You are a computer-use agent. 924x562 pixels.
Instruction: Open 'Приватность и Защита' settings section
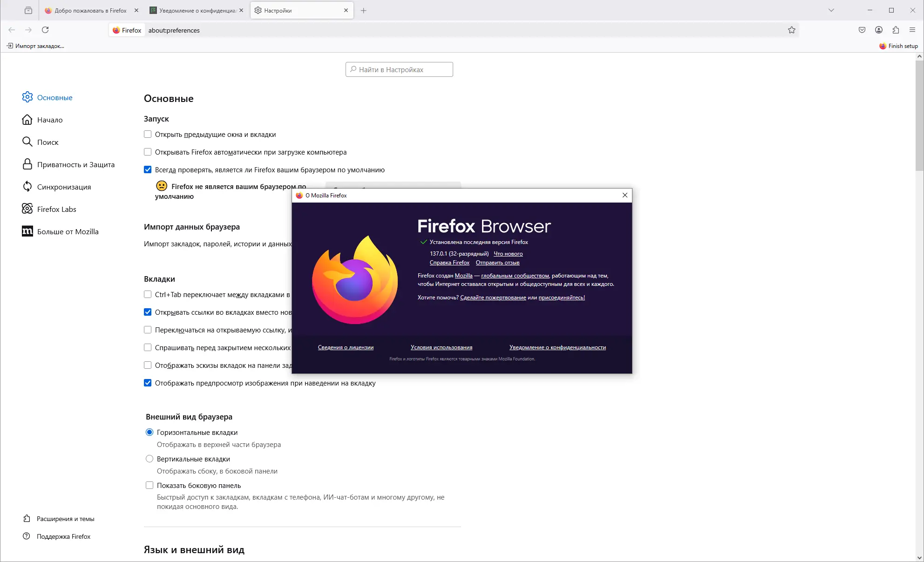[75, 164]
